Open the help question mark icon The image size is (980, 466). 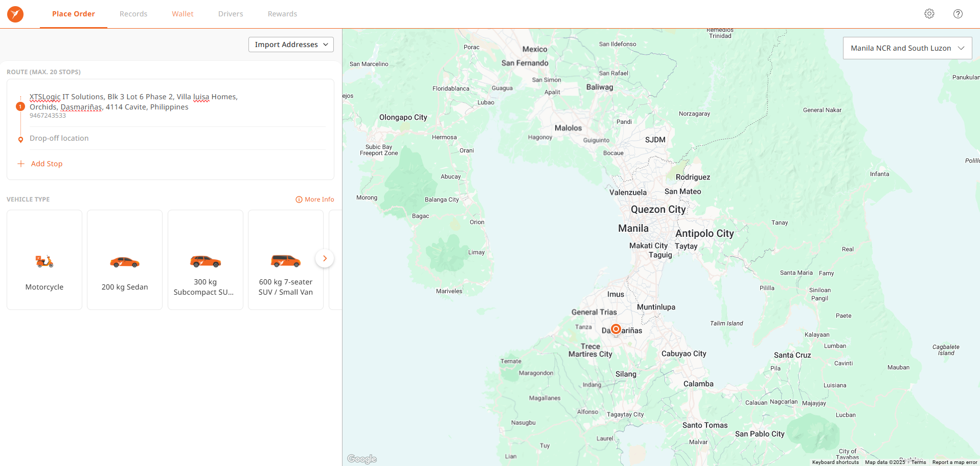[x=958, y=14]
